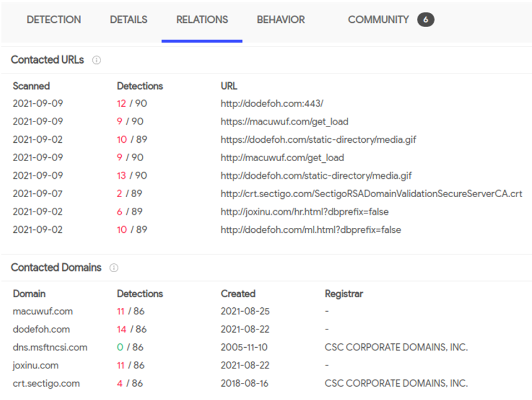Open URL http://dodefoh.com/ml.html?dbprefix=false
The width and height of the screenshot is (532, 400).
pos(311,229)
